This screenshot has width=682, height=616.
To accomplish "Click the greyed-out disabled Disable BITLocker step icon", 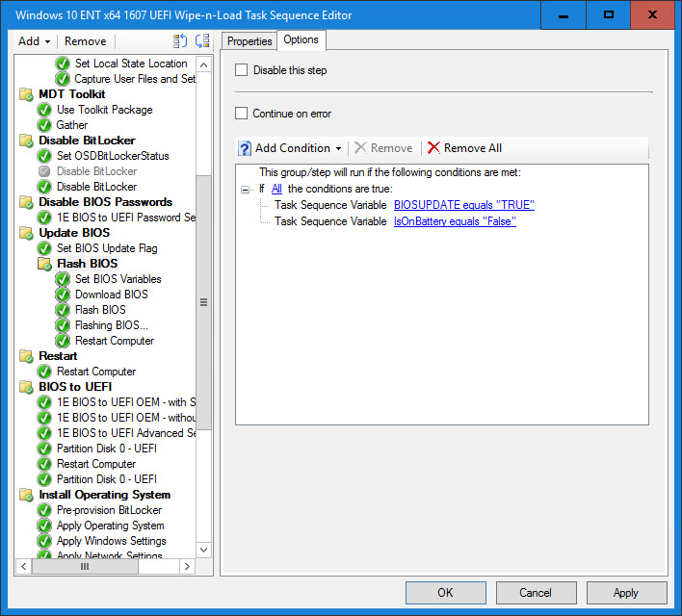I will click(44, 171).
